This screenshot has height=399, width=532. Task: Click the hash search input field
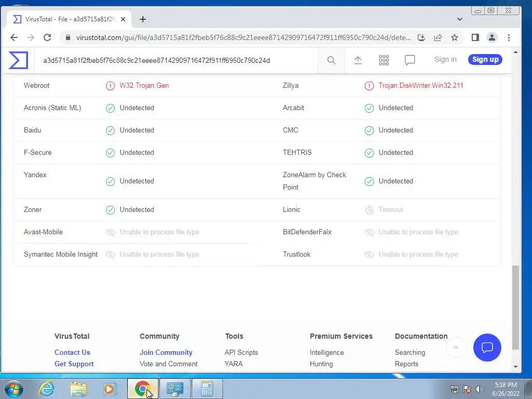point(176,60)
